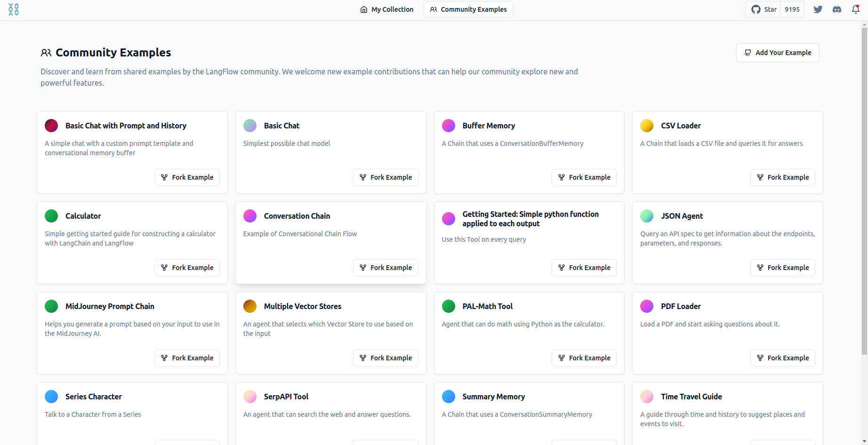Fork the PDF Loader example

click(x=783, y=358)
